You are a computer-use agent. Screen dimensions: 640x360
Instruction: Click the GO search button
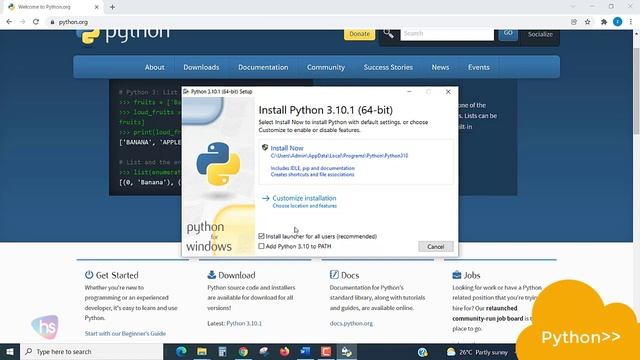pyautogui.click(x=508, y=34)
